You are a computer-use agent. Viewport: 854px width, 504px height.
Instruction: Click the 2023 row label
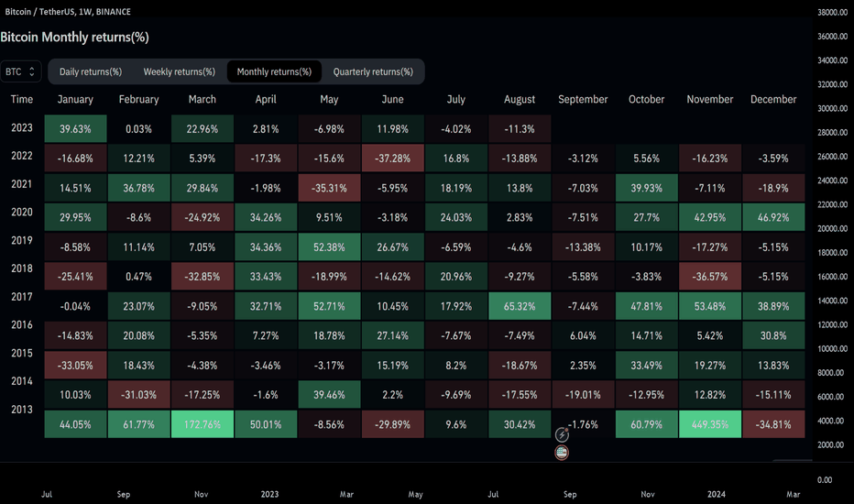22,127
